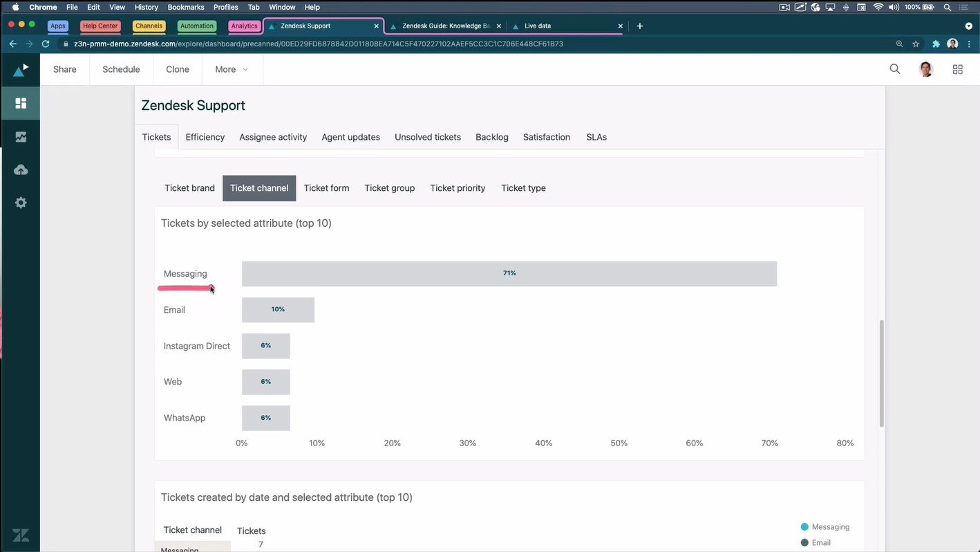Select the Ticket brand attribute

(189, 188)
